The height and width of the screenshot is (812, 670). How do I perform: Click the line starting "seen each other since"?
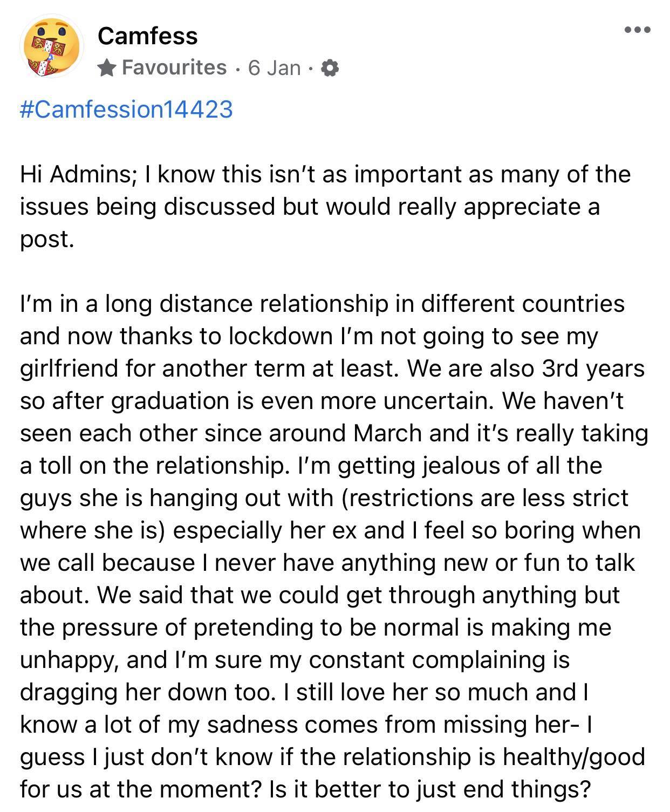point(334,433)
